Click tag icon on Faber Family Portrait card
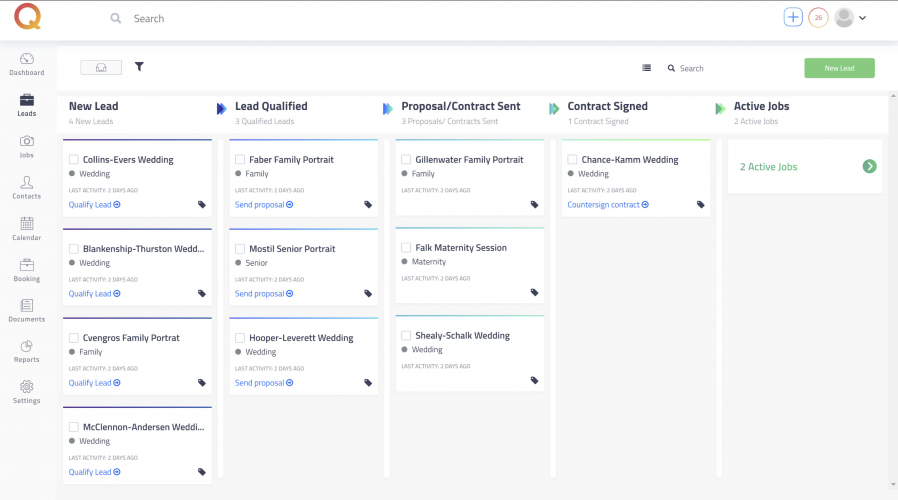This screenshot has height=500, width=898. click(x=368, y=205)
